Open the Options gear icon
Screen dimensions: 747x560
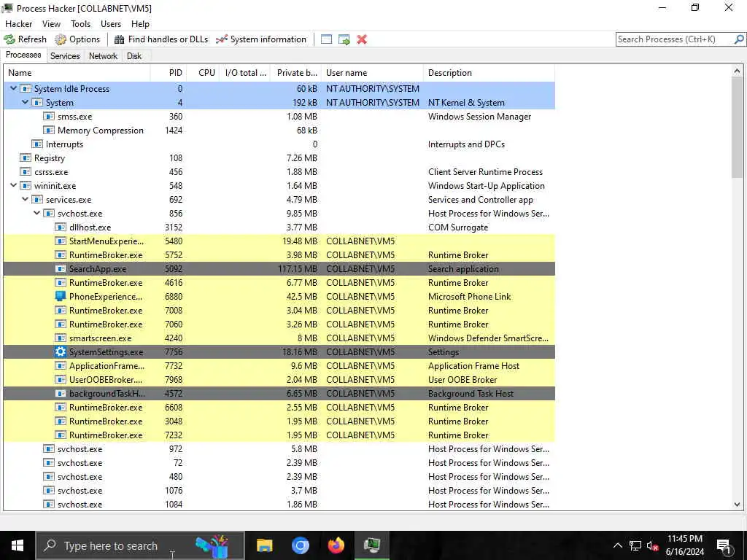(x=61, y=39)
